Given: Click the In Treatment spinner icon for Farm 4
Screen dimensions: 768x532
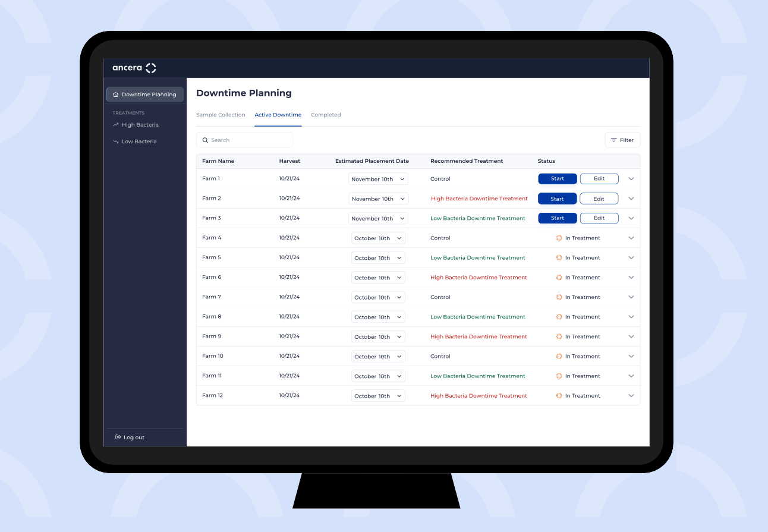Looking at the screenshot, I should click(x=559, y=238).
